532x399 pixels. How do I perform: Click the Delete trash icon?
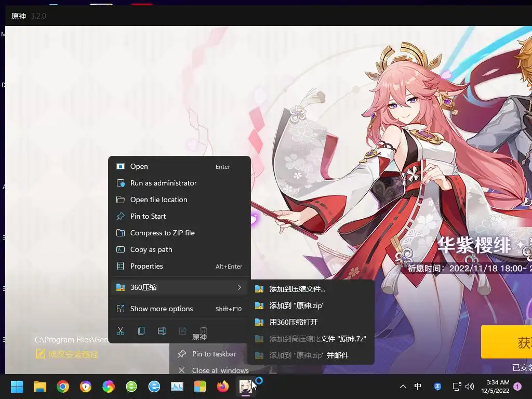point(204,330)
